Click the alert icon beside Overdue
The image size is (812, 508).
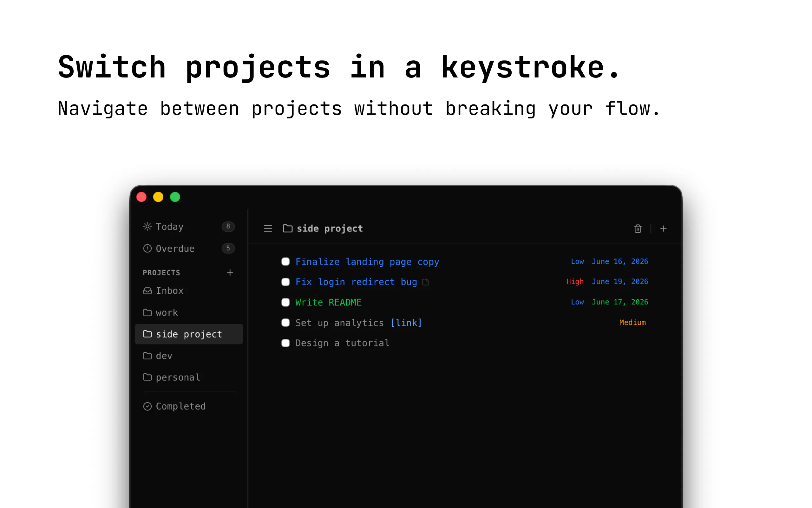pyautogui.click(x=147, y=248)
